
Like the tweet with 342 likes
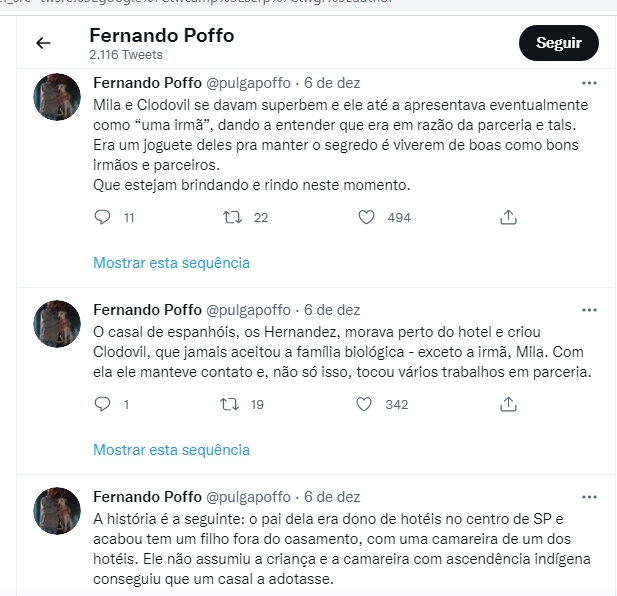(366, 404)
